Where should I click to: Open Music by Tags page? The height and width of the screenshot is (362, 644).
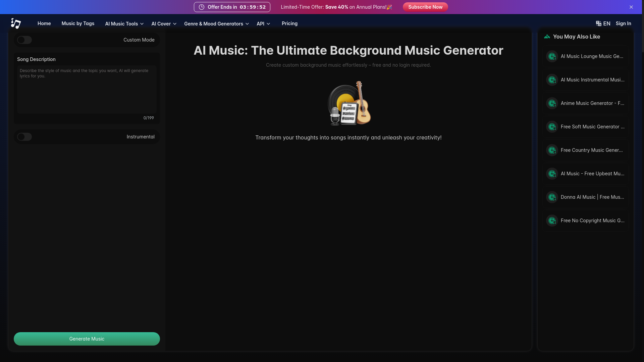[78, 23]
